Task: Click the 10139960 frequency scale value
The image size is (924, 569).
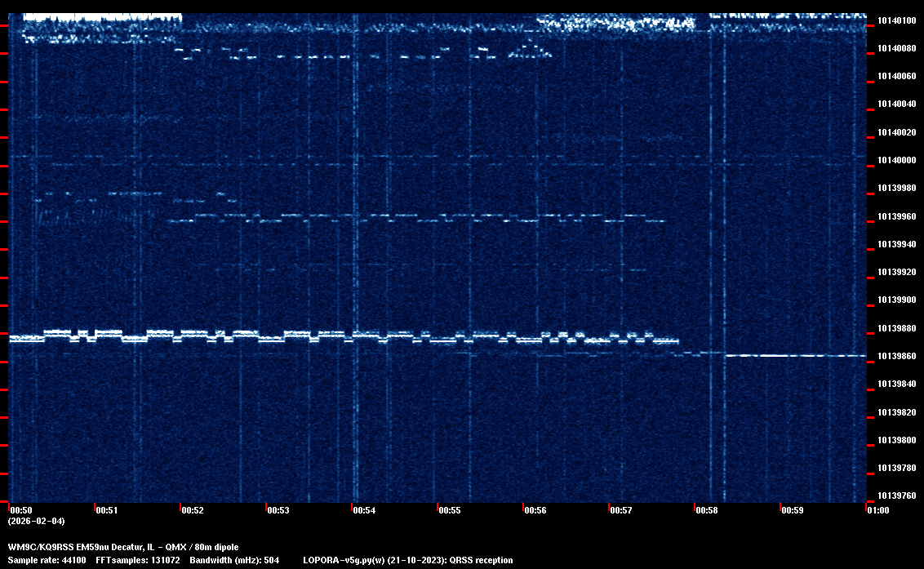Action: [897, 216]
